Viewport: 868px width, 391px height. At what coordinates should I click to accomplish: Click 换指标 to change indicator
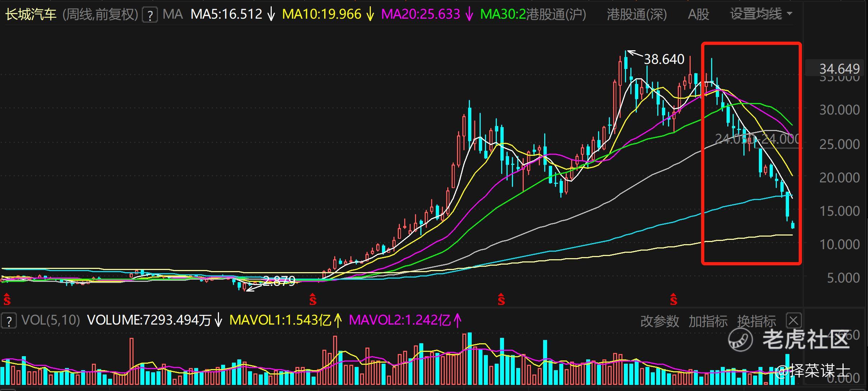coord(756,321)
